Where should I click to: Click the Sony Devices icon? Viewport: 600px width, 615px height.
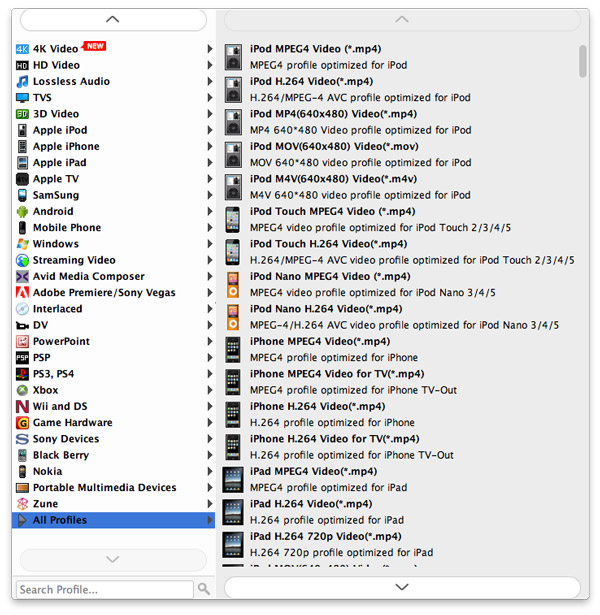tap(22, 439)
